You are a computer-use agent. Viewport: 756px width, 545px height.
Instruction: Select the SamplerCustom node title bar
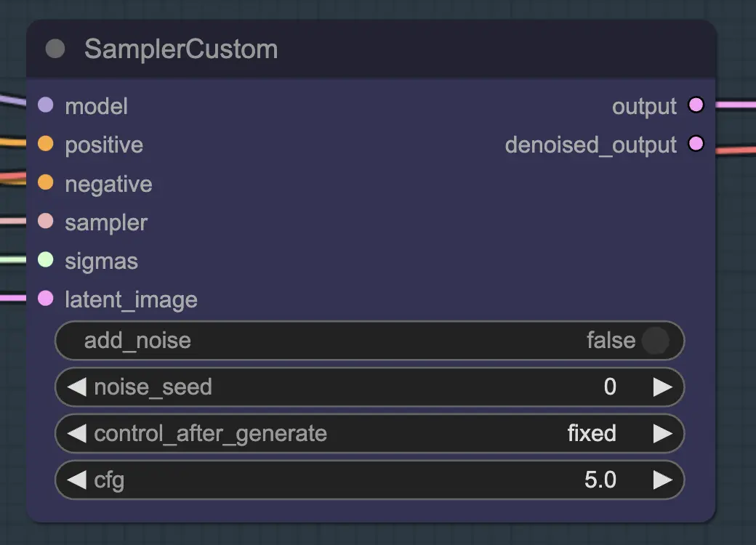coord(371,49)
